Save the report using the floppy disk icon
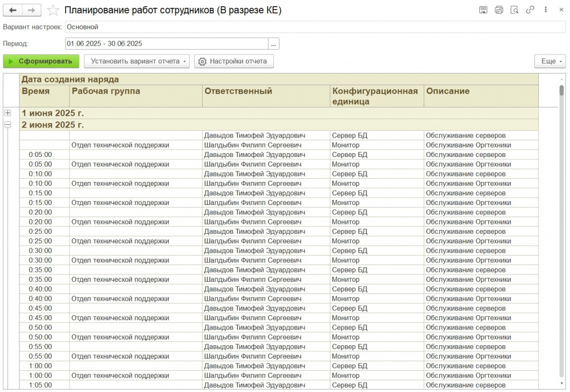 [483, 10]
